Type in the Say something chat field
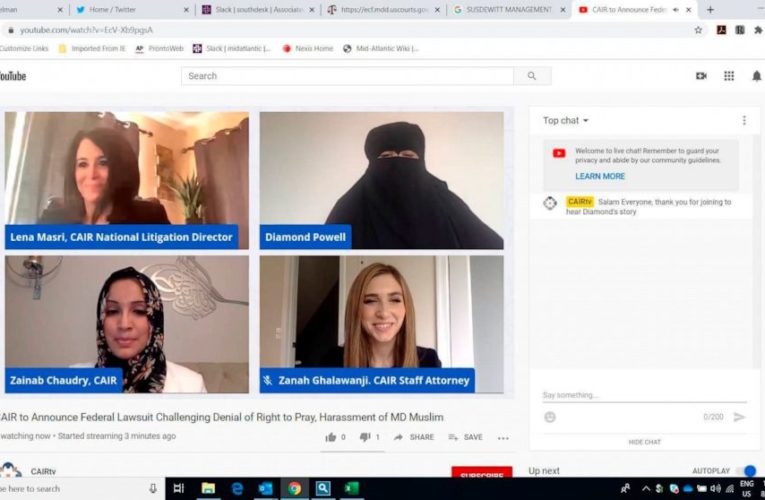Image resolution: width=765 pixels, height=500 pixels. pyautogui.click(x=630, y=395)
